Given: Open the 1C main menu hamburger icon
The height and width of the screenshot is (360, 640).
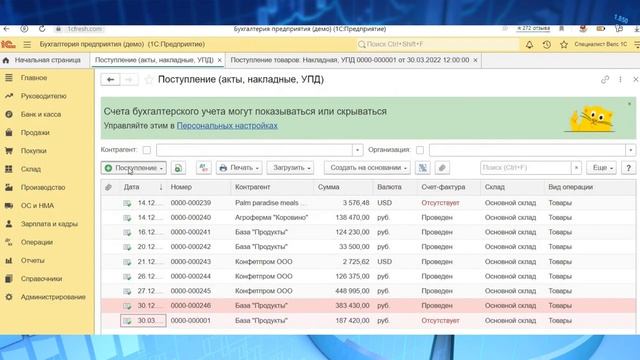Looking at the screenshot, I should pyautogui.click(x=27, y=44).
